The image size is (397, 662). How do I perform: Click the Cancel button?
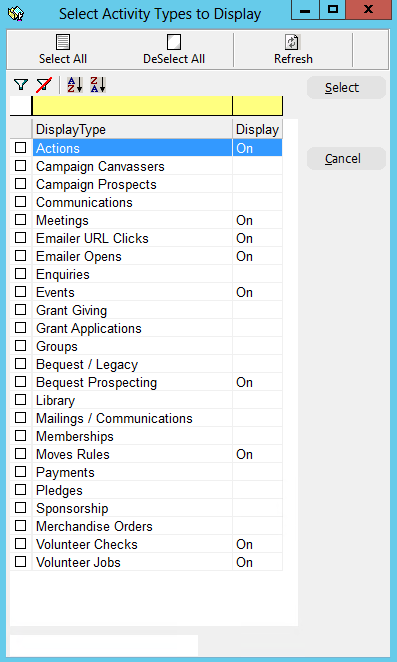coord(346,159)
